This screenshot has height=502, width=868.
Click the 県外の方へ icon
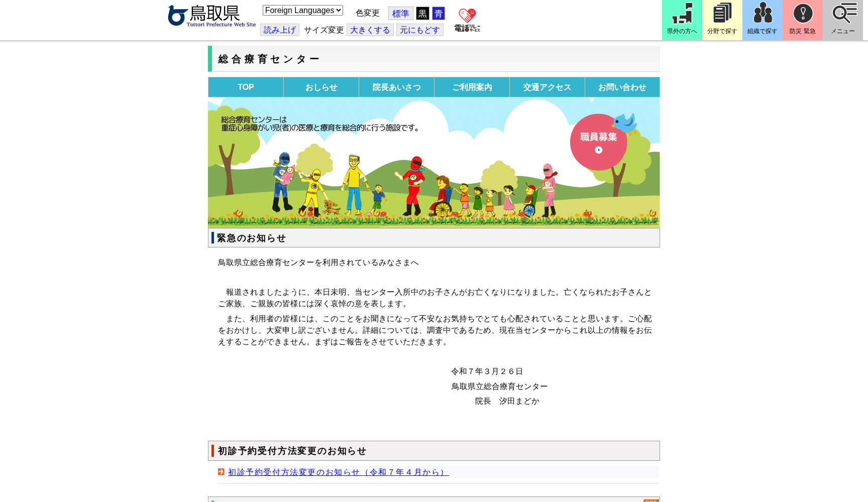pyautogui.click(x=682, y=20)
